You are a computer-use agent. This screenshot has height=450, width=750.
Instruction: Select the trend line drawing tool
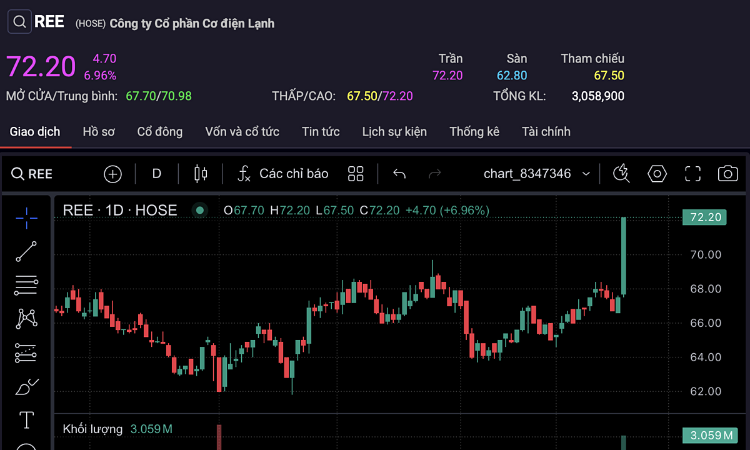[x=27, y=251]
